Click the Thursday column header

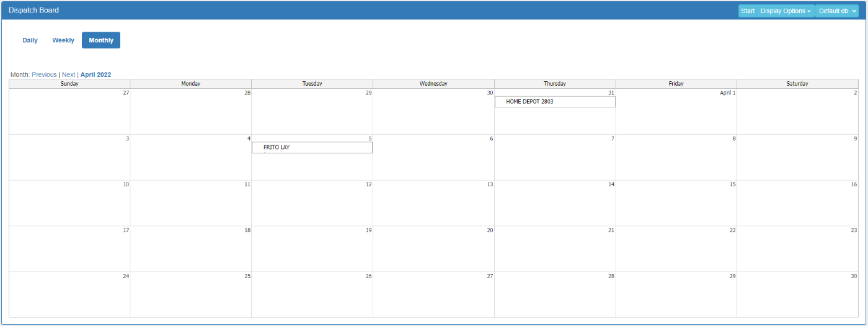(x=555, y=84)
